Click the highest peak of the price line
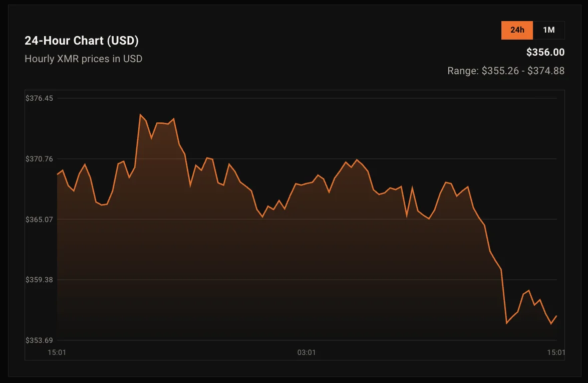Screen dimensions: 588x383 tap(140, 115)
